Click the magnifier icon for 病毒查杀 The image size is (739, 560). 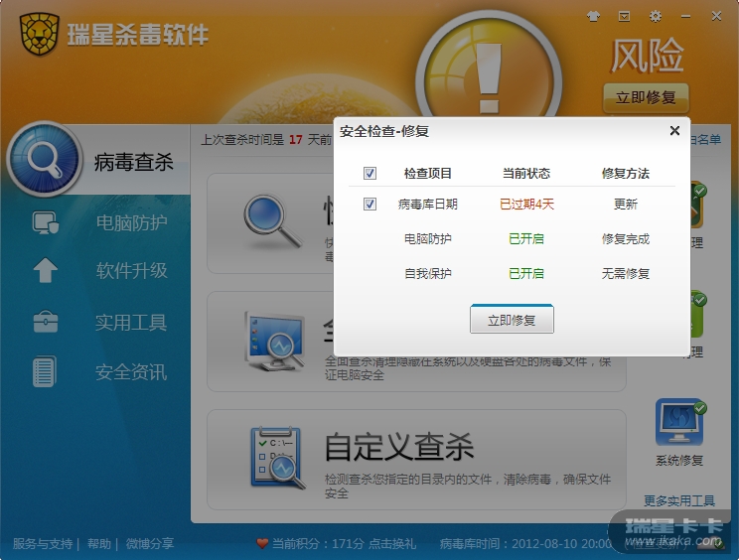45,159
